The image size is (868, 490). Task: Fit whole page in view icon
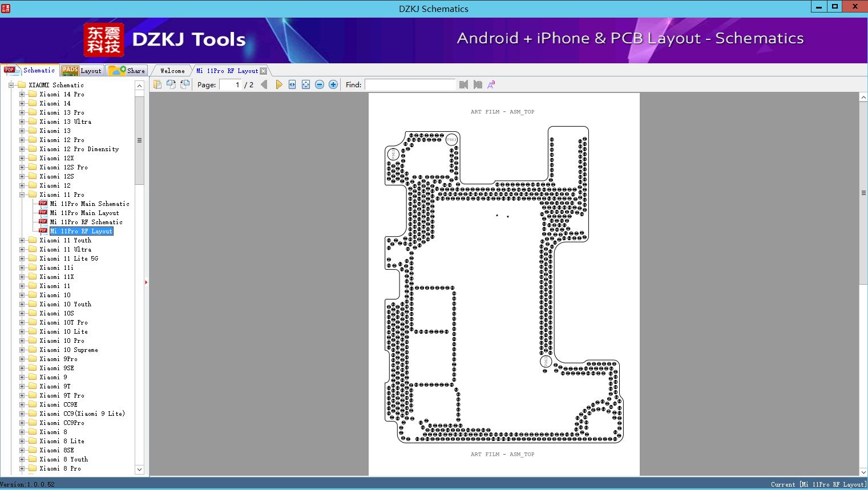click(306, 84)
